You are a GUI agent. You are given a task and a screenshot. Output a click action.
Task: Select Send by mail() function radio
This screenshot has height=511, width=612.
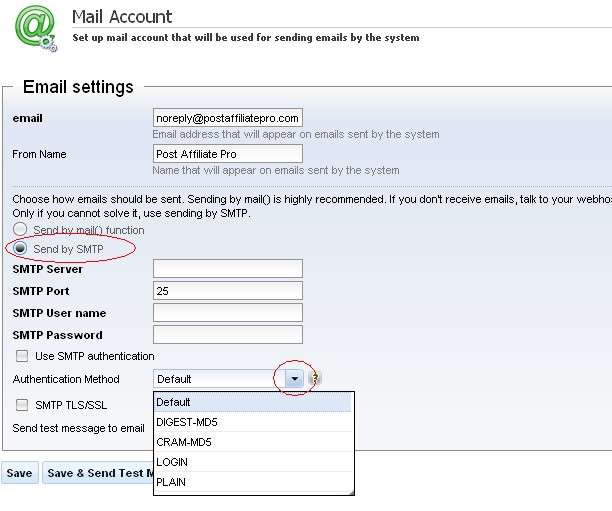20,229
